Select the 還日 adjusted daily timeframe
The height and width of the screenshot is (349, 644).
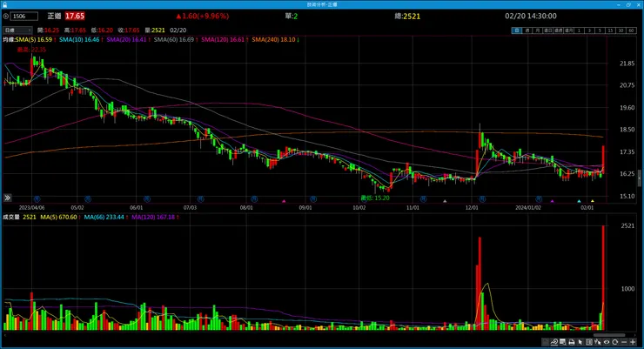tap(547, 30)
